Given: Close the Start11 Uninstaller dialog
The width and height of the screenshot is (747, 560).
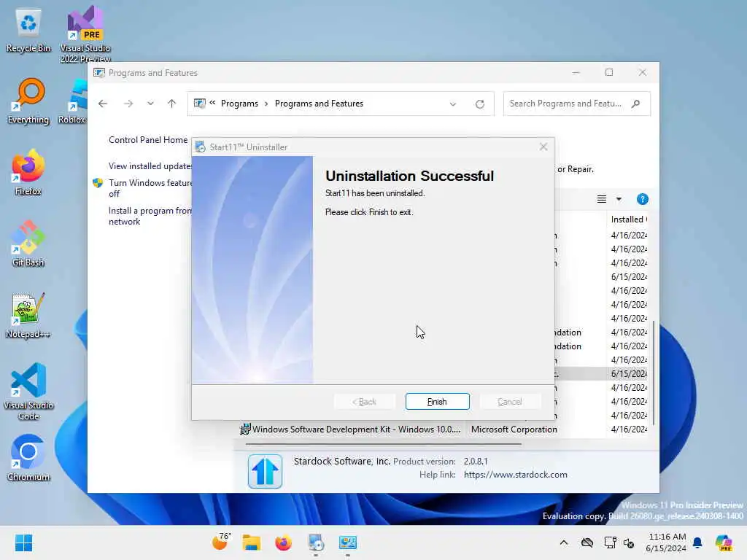Looking at the screenshot, I should (543, 147).
